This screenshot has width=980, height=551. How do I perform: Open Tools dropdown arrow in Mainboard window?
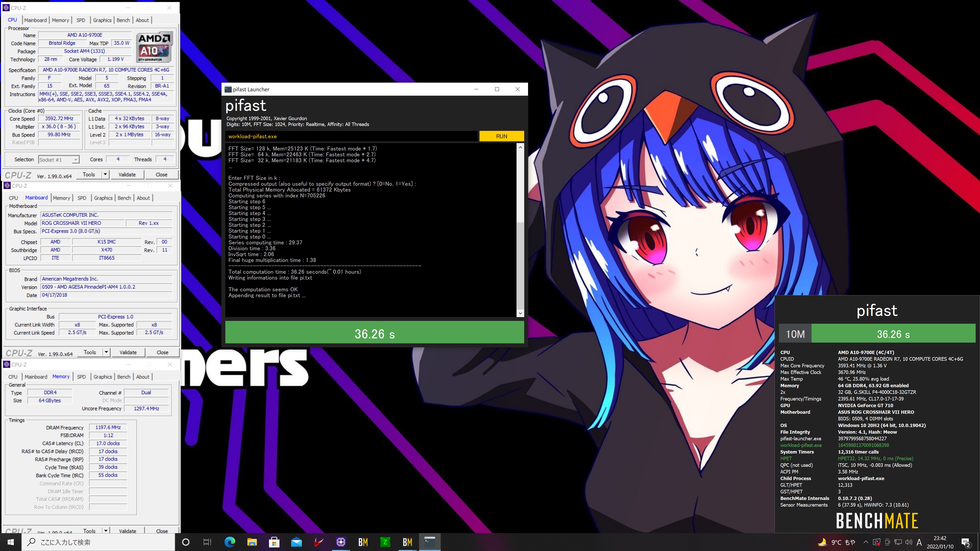[106, 353]
